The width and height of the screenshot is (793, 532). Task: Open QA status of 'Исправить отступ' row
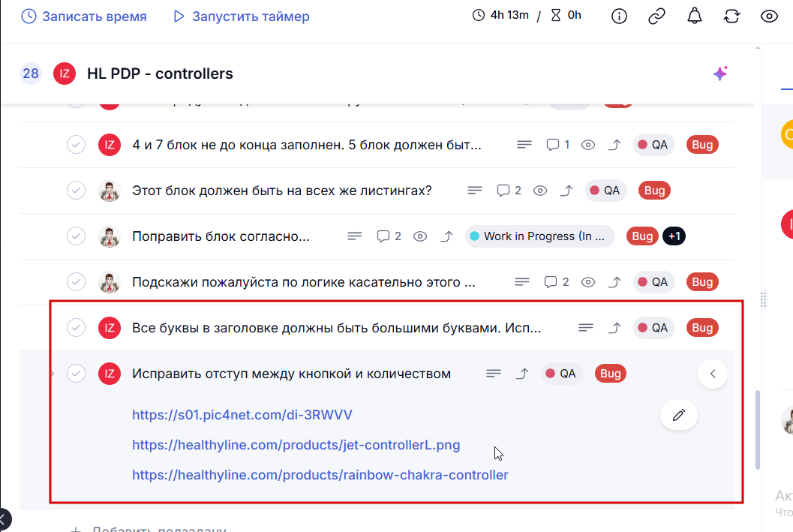(x=561, y=374)
